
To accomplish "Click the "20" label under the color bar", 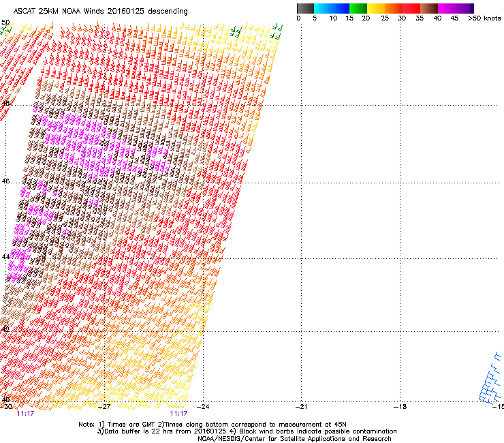I will (366, 18).
